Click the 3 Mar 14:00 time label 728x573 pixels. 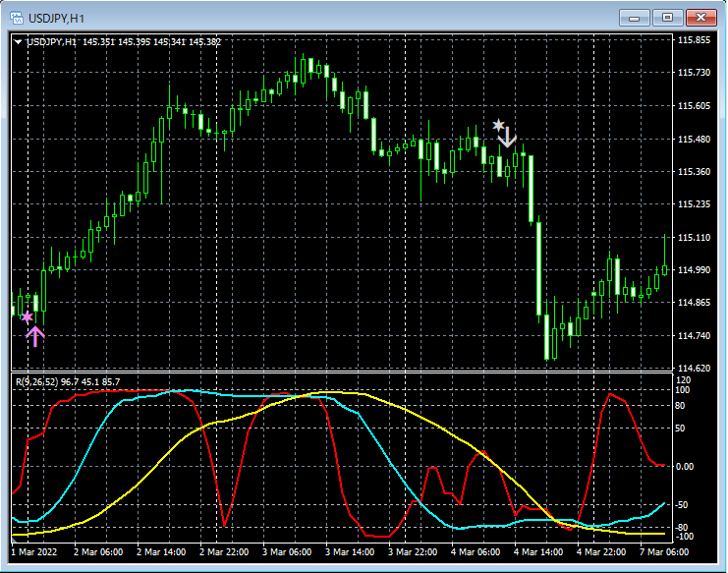pyautogui.click(x=350, y=552)
